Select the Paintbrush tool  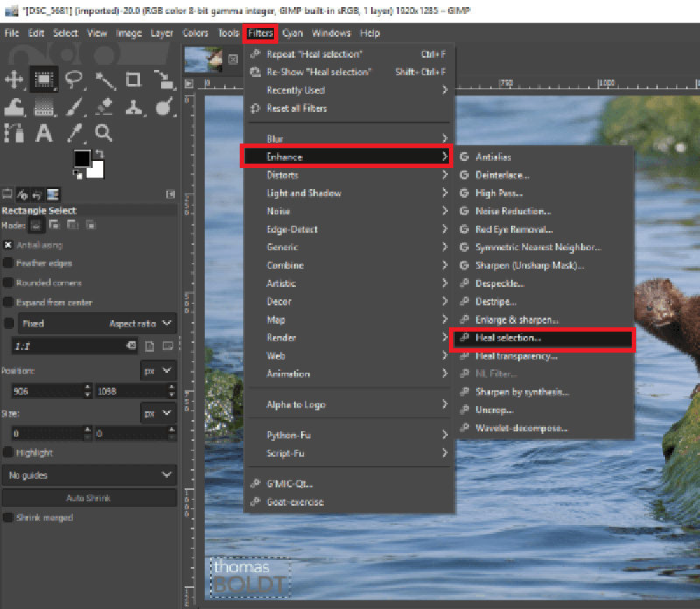73,107
